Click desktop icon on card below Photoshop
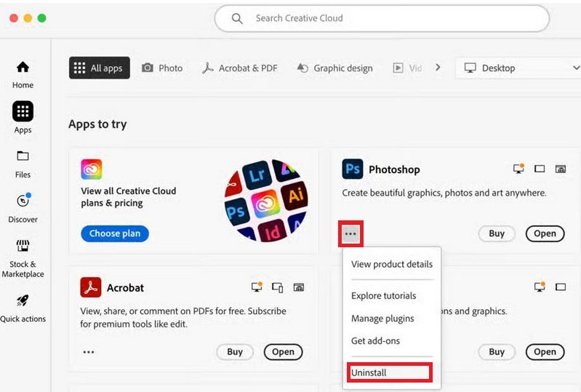581x392 pixels. coord(540,287)
